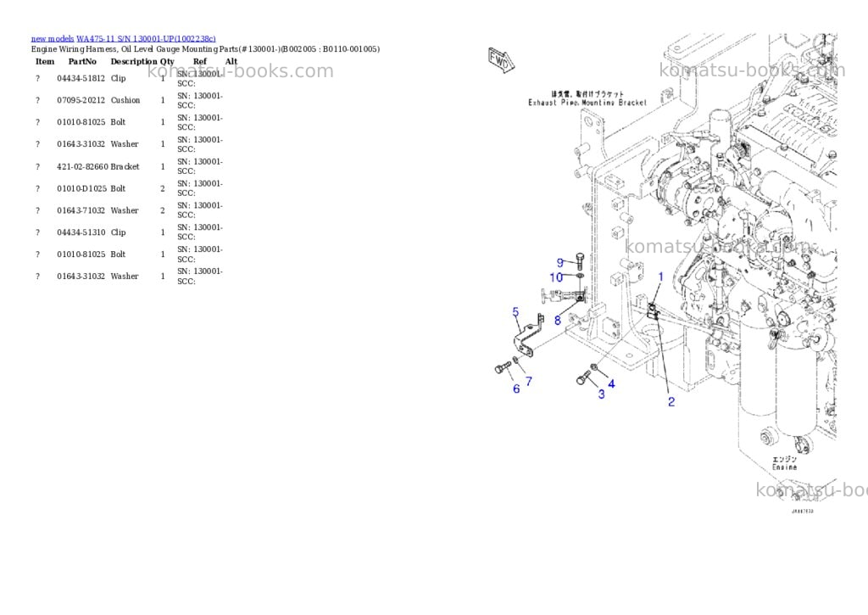Select part number 04434-51310
The height and width of the screenshot is (615, 868).
pyautogui.click(x=81, y=232)
